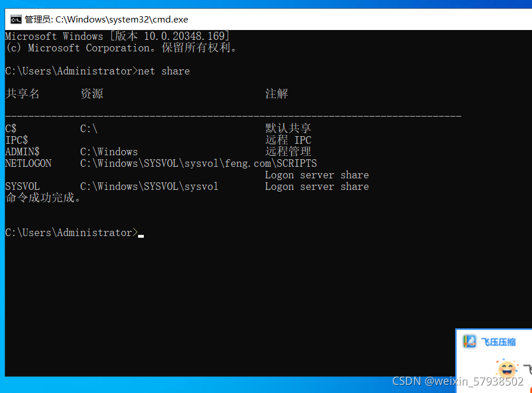Click the 'ADMIN$' share name
This screenshot has height=393, width=532.
pos(23,152)
